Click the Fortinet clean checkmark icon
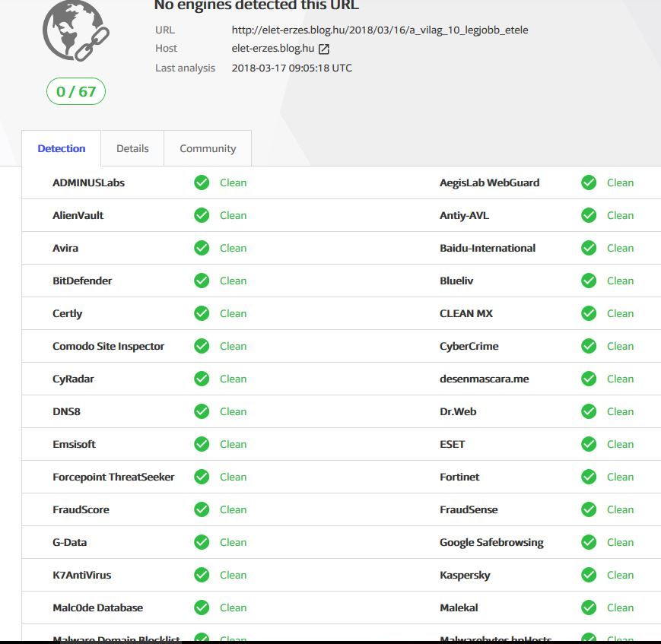 coord(589,477)
